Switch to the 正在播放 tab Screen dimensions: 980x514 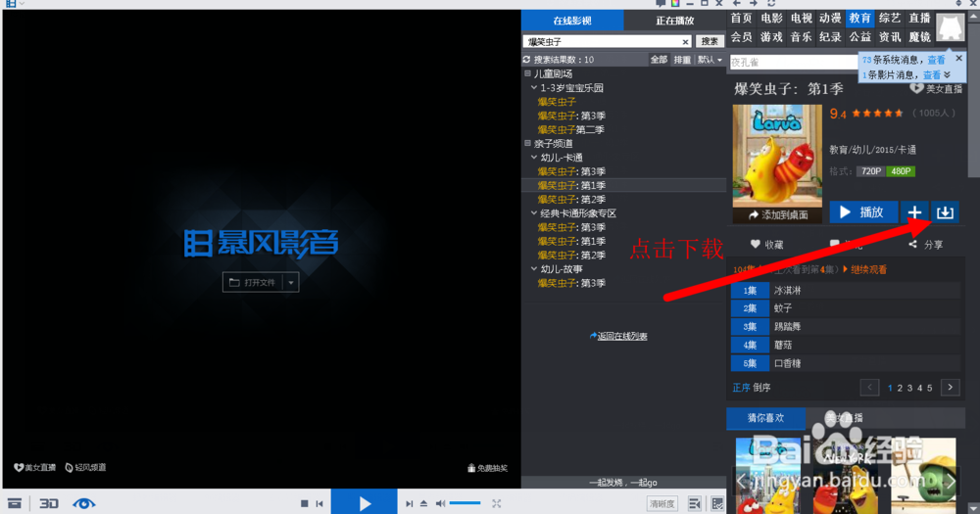675,20
